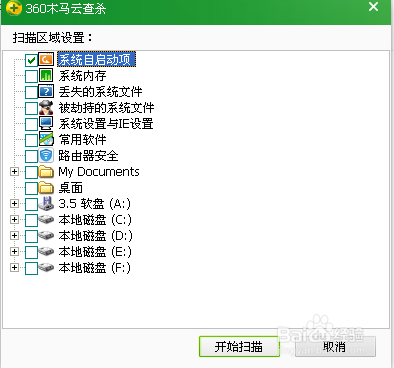Viewport: 394px width, 368px height.
Task: Expand the 本地磁盘 (F:) tree node
Action: [14, 267]
